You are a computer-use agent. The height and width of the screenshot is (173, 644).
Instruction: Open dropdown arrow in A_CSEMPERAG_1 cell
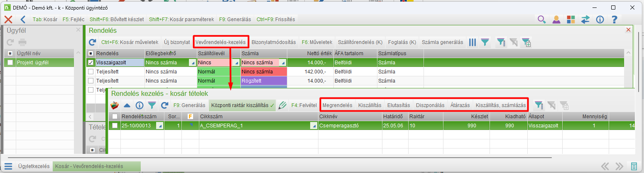coord(313,126)
